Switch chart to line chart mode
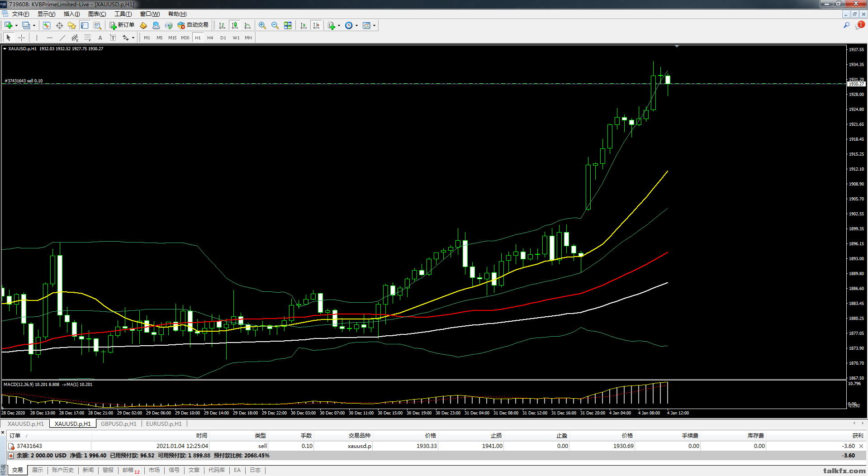The image size is (868, 476). [247, 25]
